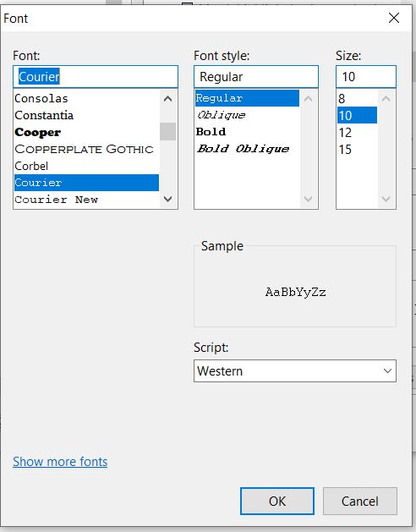Select size 15 in the list
Viewport: 416px width, 532px height.
357,150
